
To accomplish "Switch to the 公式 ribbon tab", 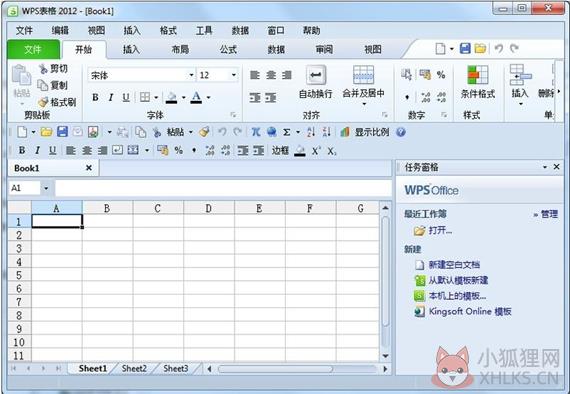I will (228, 49).
